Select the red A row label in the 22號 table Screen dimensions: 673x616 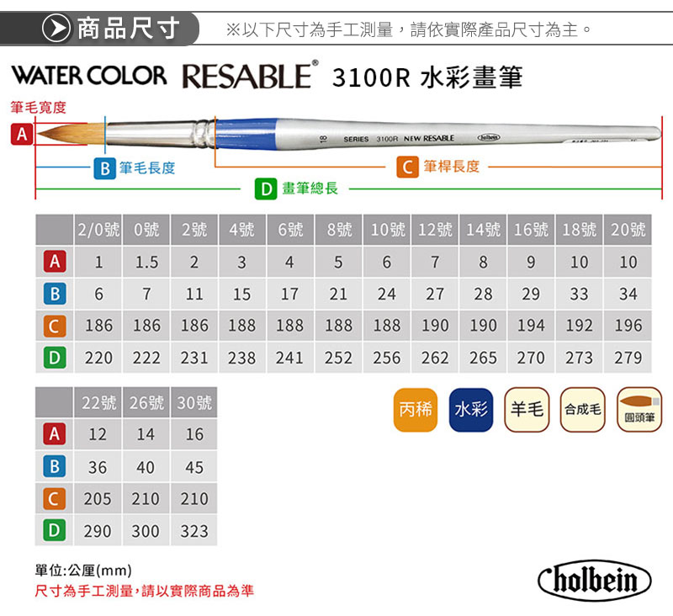[x=55, y=433]
